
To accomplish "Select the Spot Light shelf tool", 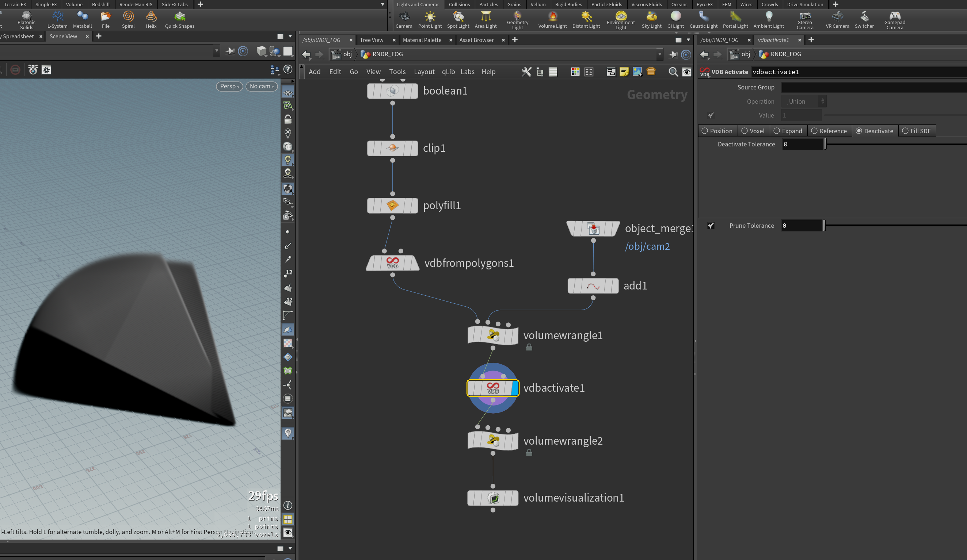I will click(x=458, y=20).
